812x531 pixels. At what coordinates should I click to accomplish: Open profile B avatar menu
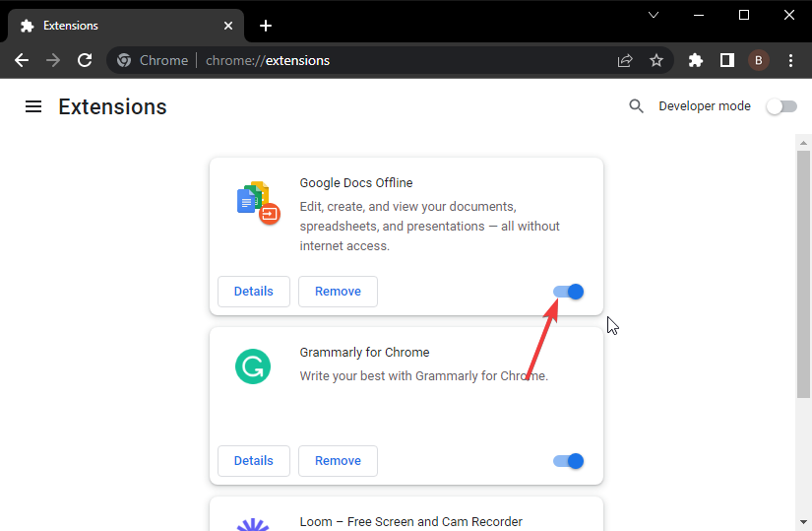pos(758,60)
